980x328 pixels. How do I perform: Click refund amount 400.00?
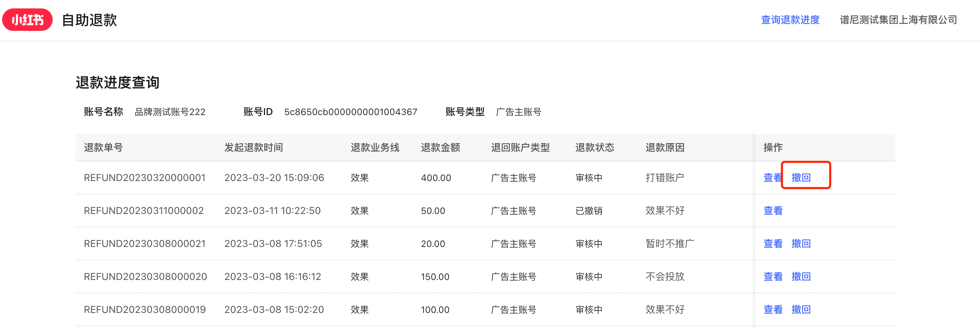(436, 178)
